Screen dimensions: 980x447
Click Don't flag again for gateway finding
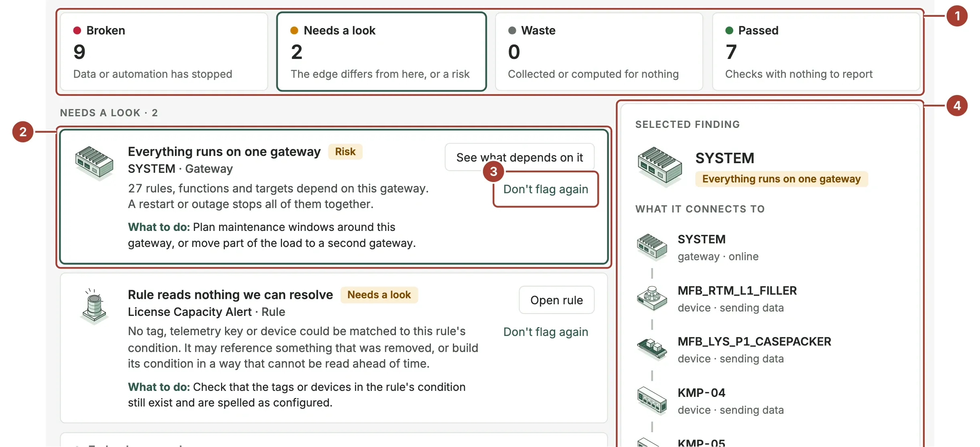pos(546,189)
